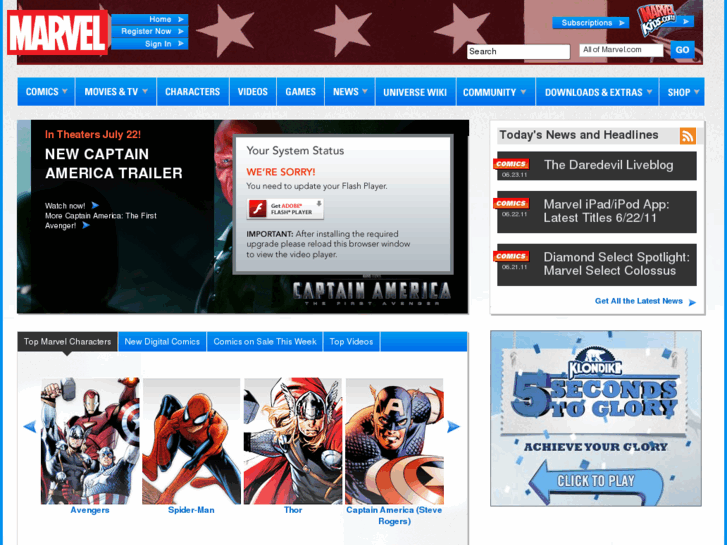Image resolution: width=727 pixels, height=545 pixels.
Task: Open The Daredevil Liveblog headline
Action: pyautogui.click(x=608, y=165)
